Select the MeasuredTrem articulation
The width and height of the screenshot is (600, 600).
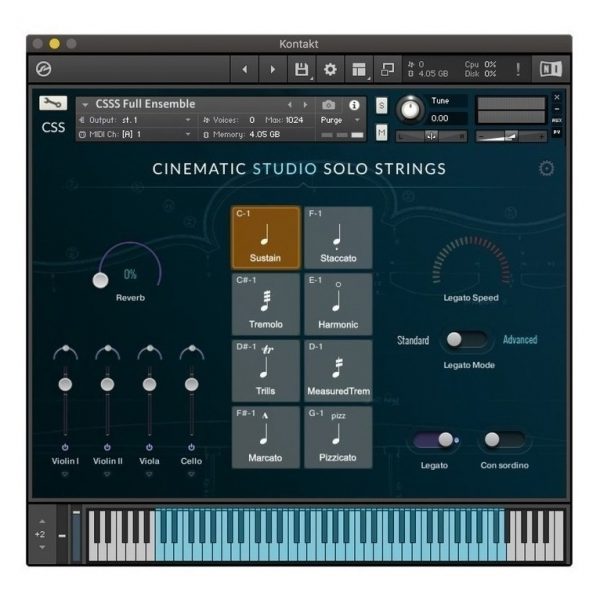tap(338, 371)
